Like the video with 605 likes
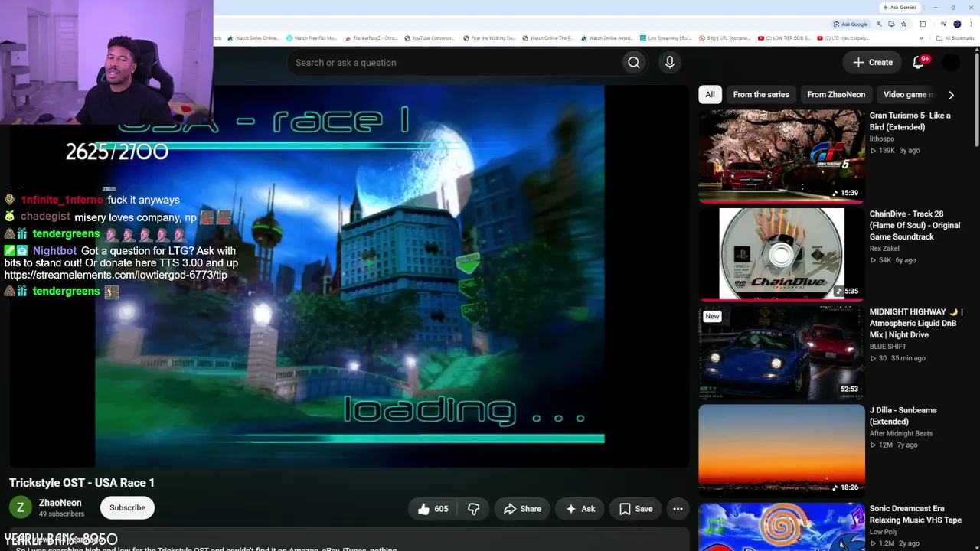 point(433,509)
